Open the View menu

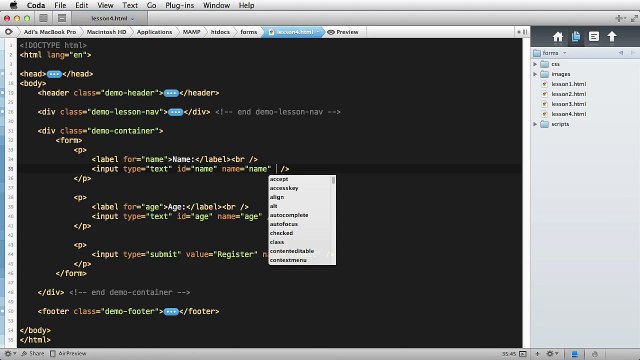coord(105,5)
